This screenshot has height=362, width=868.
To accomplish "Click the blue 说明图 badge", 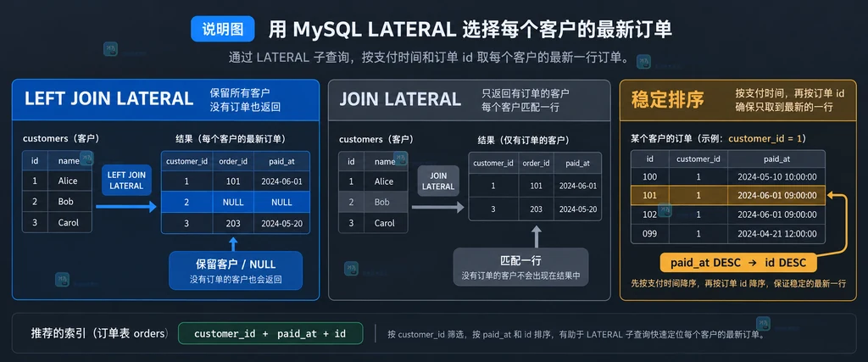I will click(x=223, y=29).
